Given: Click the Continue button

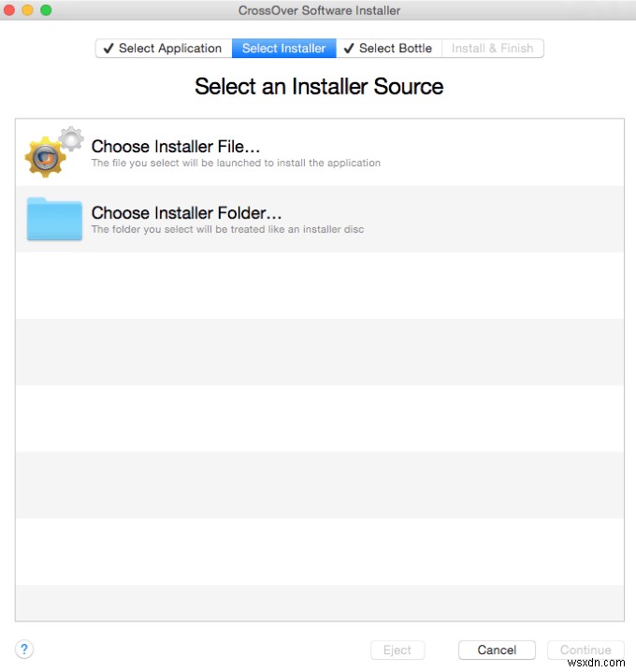Looking at the screenshot, I should point(585,650).
